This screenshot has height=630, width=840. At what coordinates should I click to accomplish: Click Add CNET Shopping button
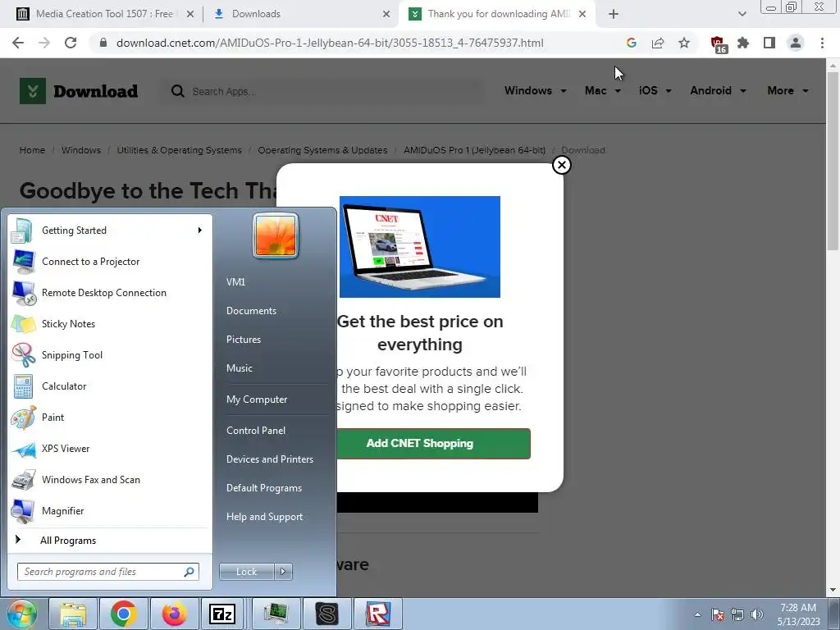click(x=433, y=444)
